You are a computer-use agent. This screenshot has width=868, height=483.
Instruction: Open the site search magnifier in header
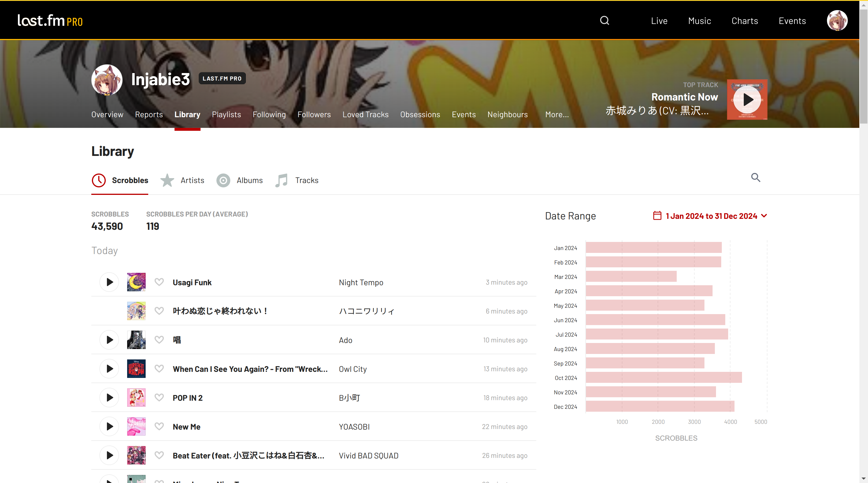(x=604, y=20)
